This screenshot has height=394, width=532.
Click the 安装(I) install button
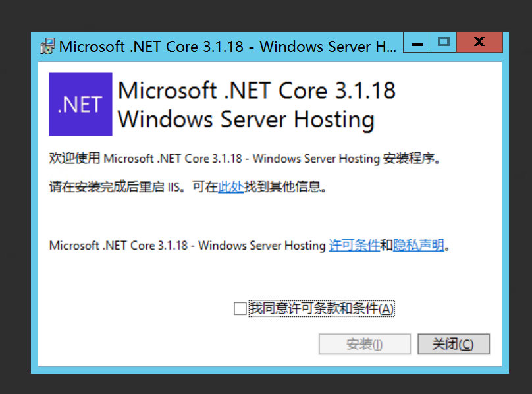365,344
